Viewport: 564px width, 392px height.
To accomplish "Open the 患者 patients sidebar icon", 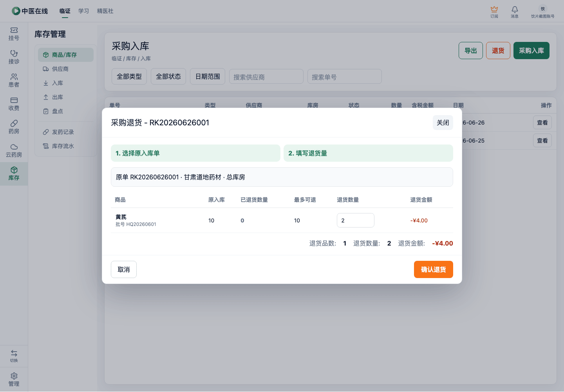I will (x=14, y=81).
